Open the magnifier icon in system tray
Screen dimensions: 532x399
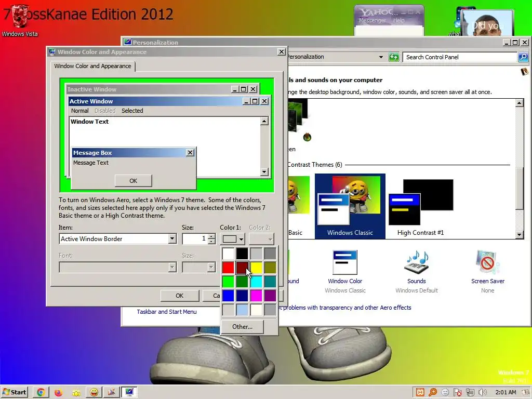(x=433, y=392)
